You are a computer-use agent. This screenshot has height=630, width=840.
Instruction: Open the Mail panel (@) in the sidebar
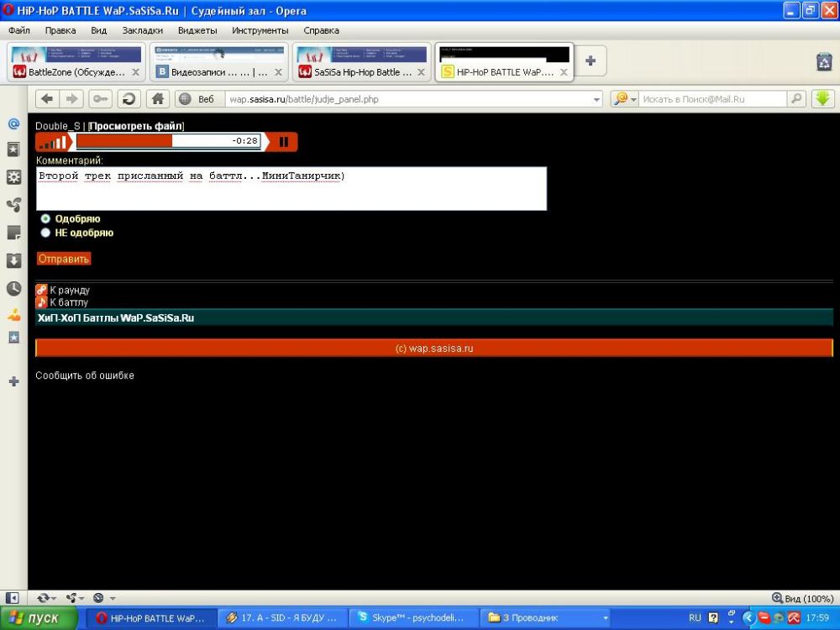14,124
